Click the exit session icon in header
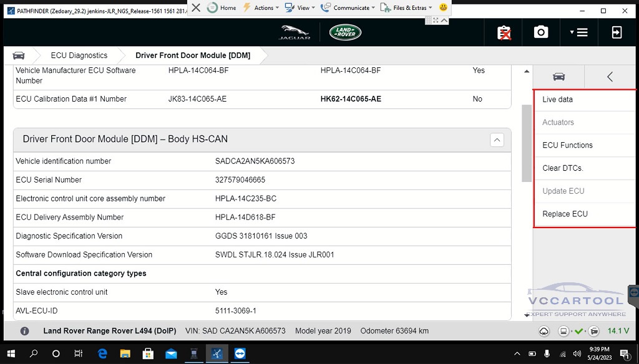Viewport: 639px width, 364px height. (x=617, y=32)
